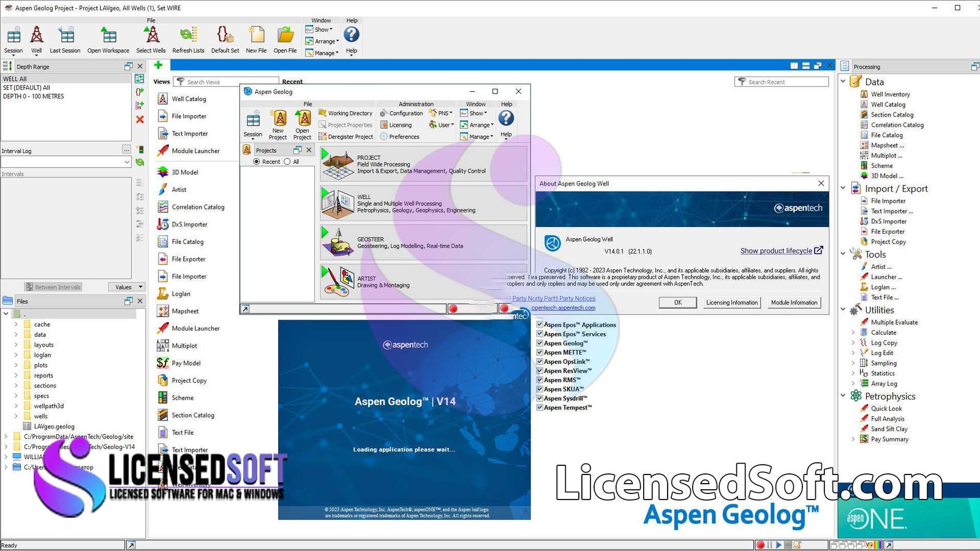
Task: Open the main window Arrange menu
Action: pyautogui.click(x=322, y=41)
